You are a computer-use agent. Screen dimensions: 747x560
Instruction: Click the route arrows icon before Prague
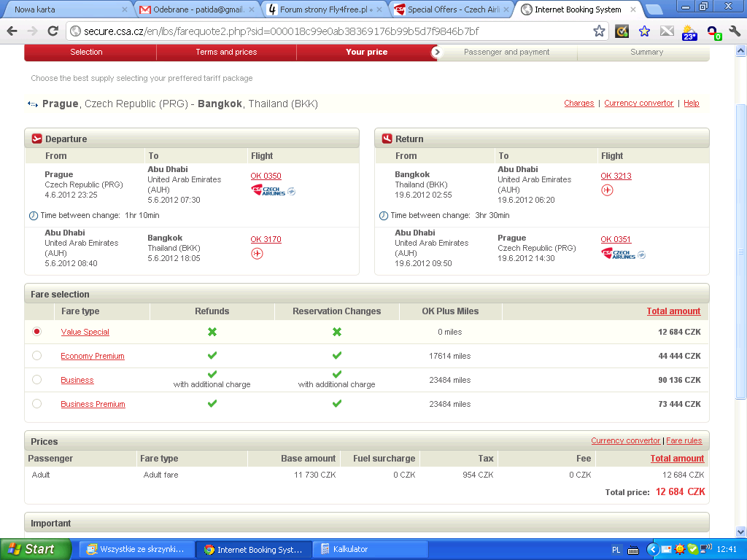pos(33,104)
